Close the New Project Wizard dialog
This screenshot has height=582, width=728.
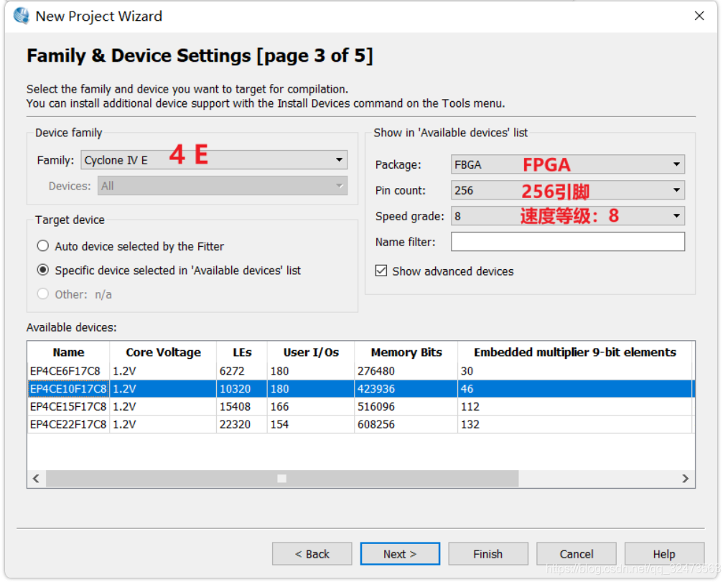(x=699, y=16)
